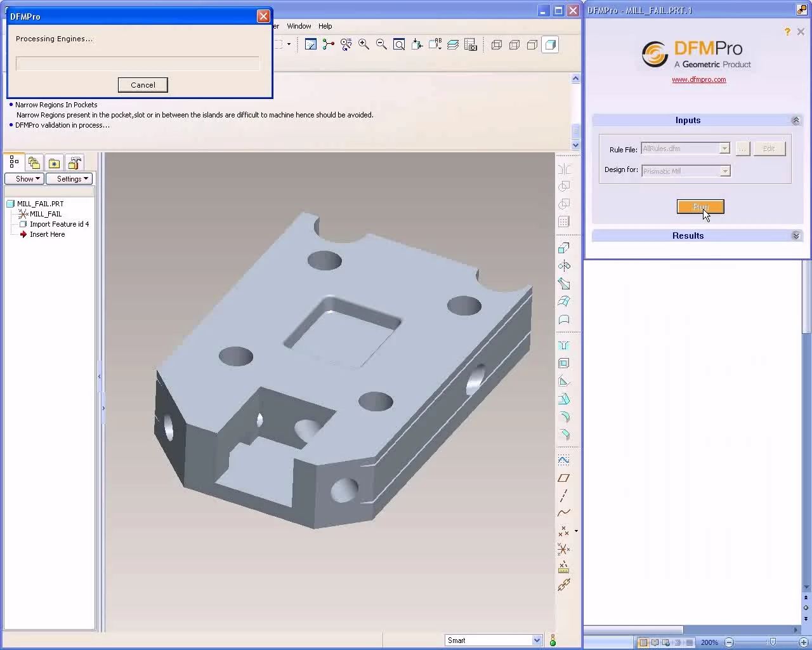Open the Window menu

(x=299, y=26)
